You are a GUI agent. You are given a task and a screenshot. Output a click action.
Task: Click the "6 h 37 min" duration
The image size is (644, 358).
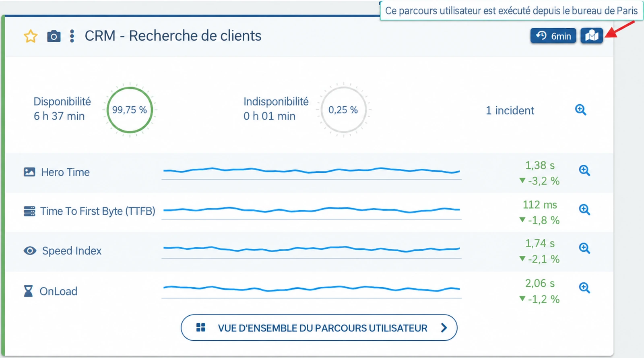[59, 116]
